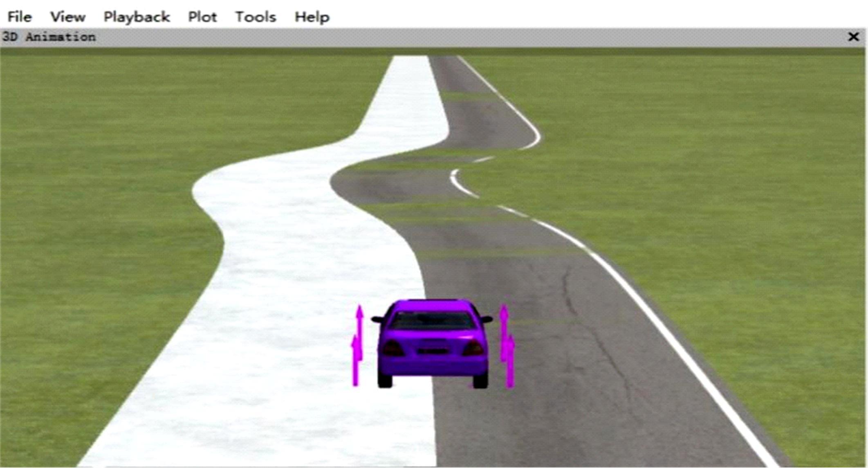This screenshot has width=868, height=468.
Task: Open the File menu
Action: tap(19, 17)
